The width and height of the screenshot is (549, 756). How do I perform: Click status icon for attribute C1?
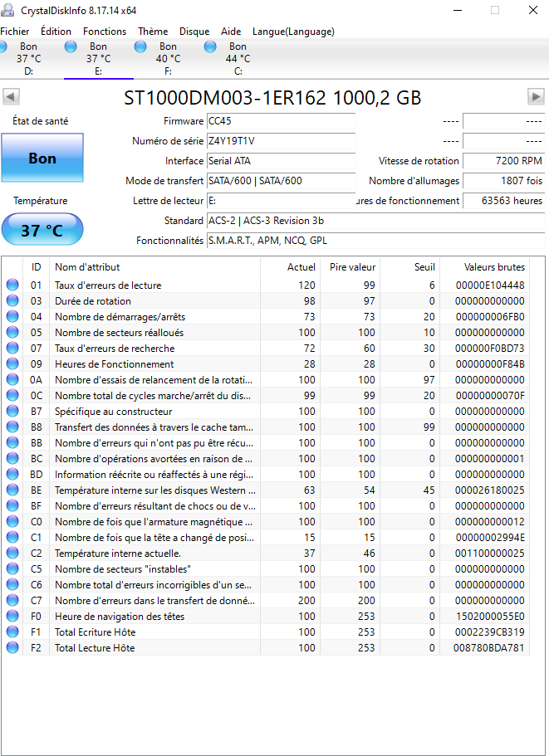[12, 538]
